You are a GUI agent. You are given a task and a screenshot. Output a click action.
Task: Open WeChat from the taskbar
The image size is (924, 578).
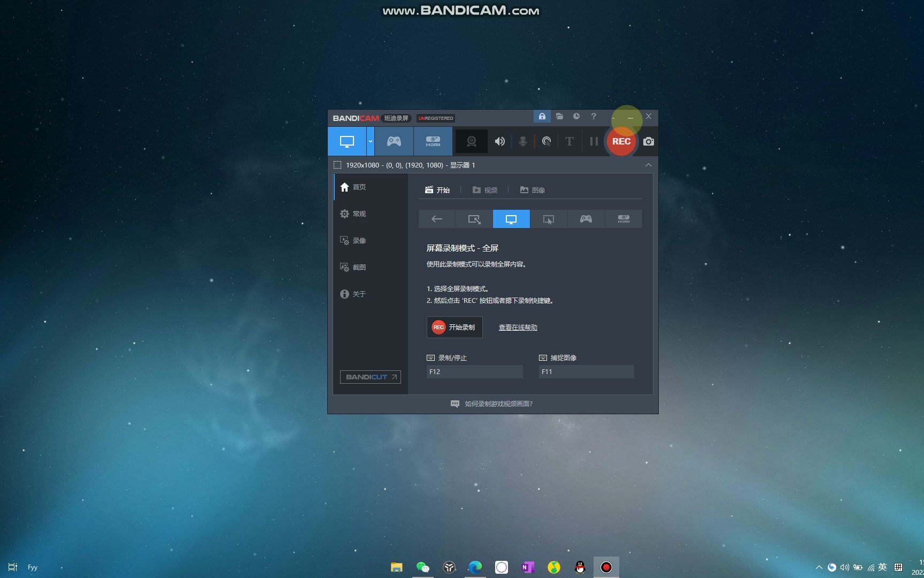click(422, 567)
